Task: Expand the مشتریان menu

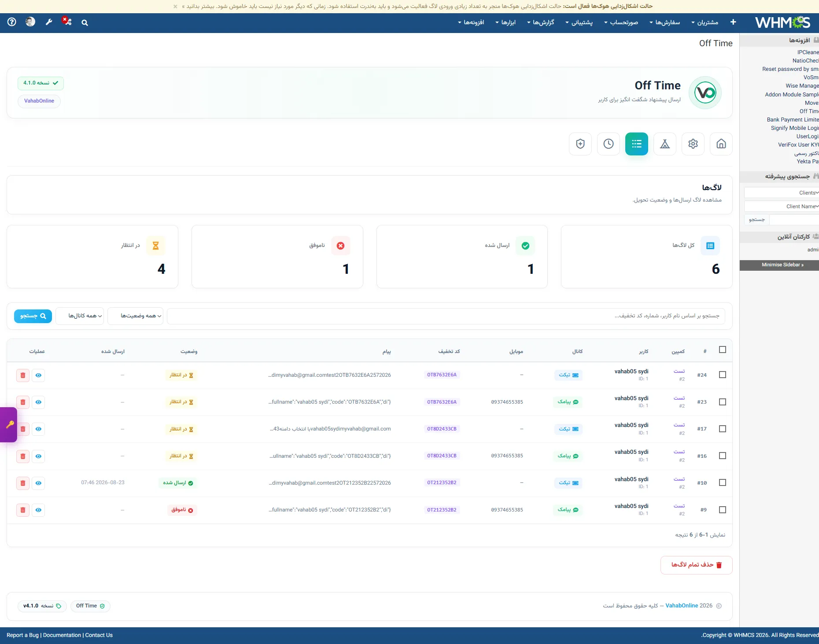Action: 705,22
